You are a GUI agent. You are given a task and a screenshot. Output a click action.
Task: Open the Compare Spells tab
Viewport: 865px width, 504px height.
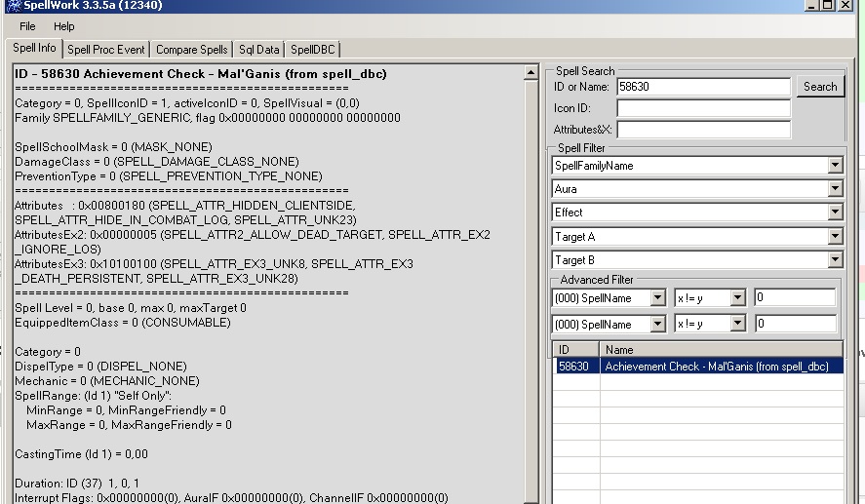pos(191,50)
